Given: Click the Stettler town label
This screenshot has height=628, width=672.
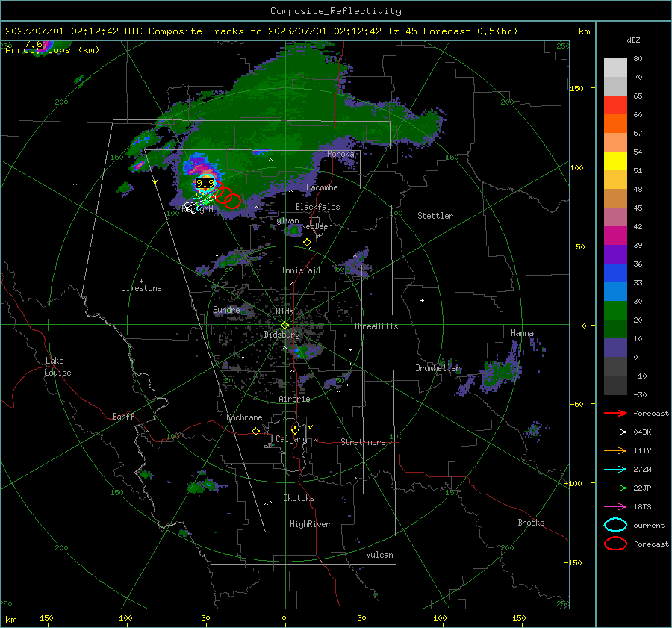Looking at the screenshot, I should (x=435, y=216).
